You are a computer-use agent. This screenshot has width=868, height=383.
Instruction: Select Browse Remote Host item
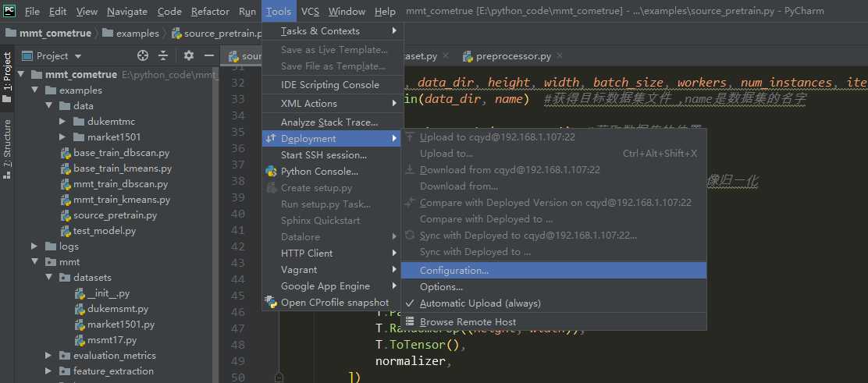tap(468, 321)
